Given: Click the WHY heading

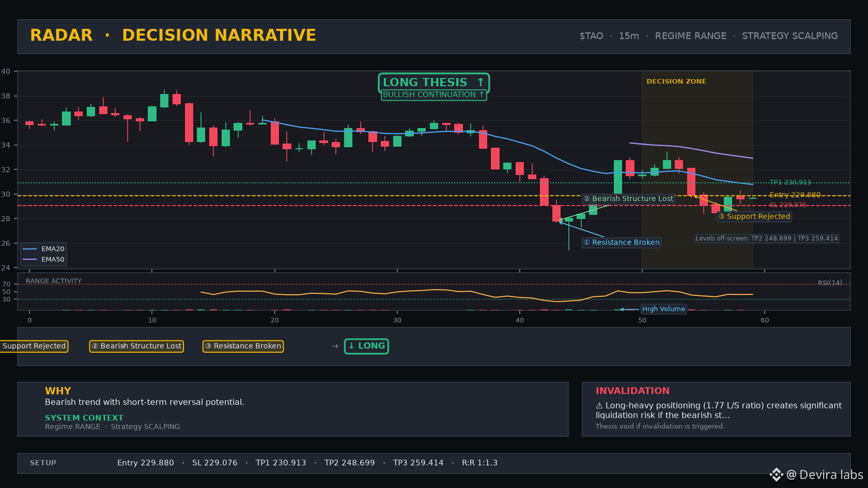Looking at the screenshot, I should 58,391.
